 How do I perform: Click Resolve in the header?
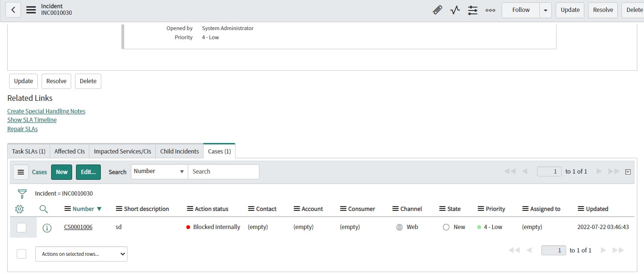(603, 10)
